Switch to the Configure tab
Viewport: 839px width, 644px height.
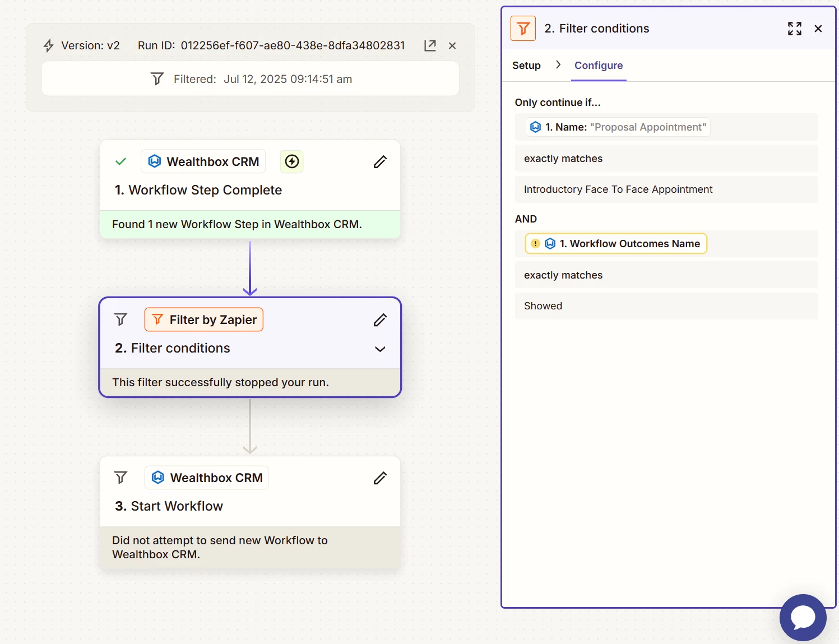click(x=599, y=66)
